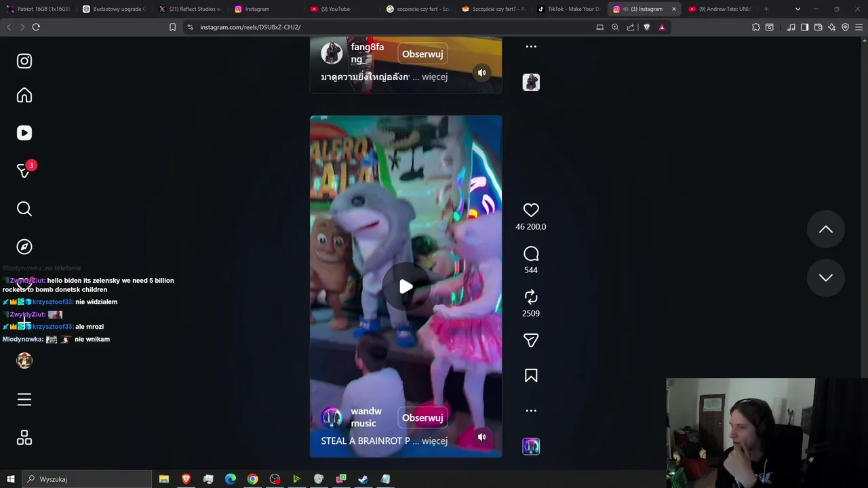The width and height of the screenshot is (868, 488).
Task: Open the wandwmusic profile picture
Action: 332,418
